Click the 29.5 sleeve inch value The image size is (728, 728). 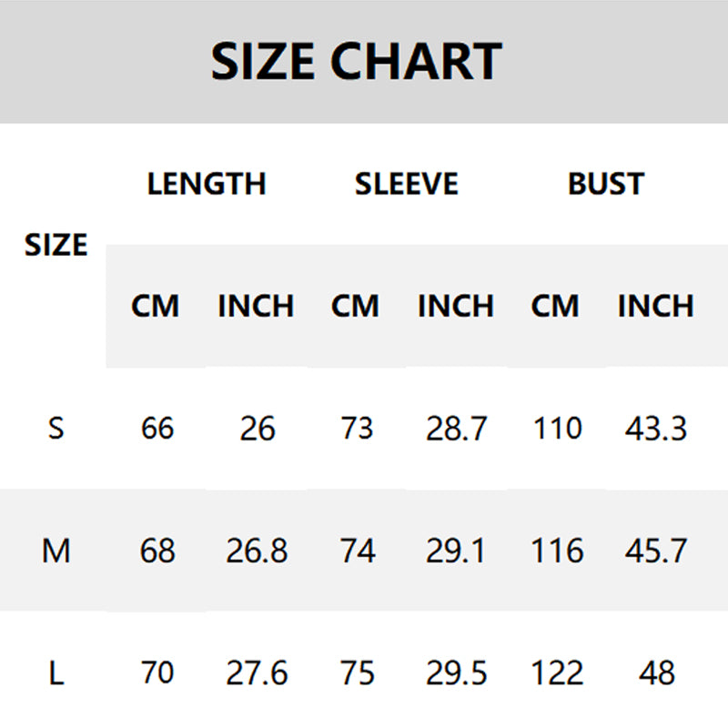[x=456, y=673]
